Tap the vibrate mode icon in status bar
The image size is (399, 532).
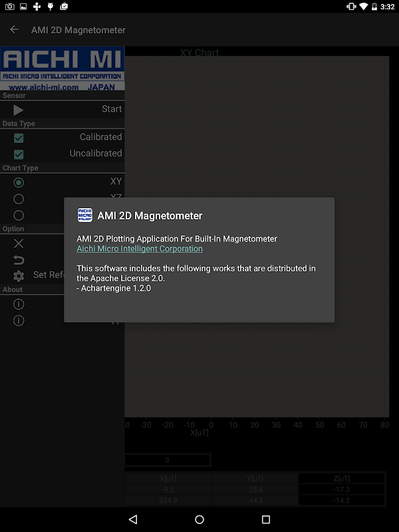click(x=351, y=7)
